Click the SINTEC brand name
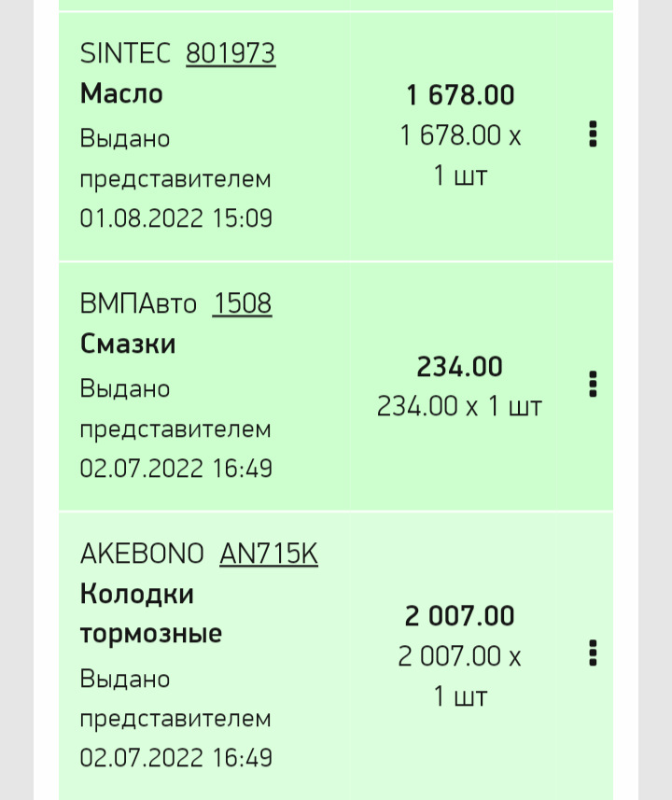Screen dimensions: 672x800 [126, 54]
